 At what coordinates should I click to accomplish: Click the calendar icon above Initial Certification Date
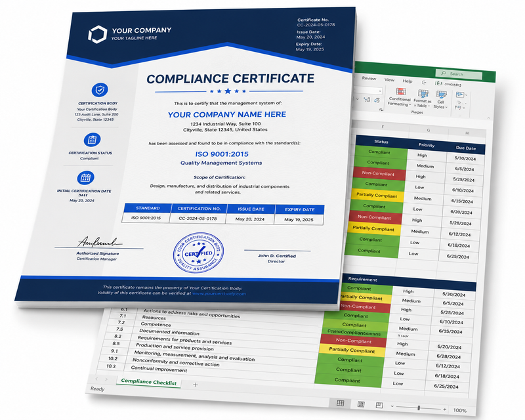(x=86, y=178)
